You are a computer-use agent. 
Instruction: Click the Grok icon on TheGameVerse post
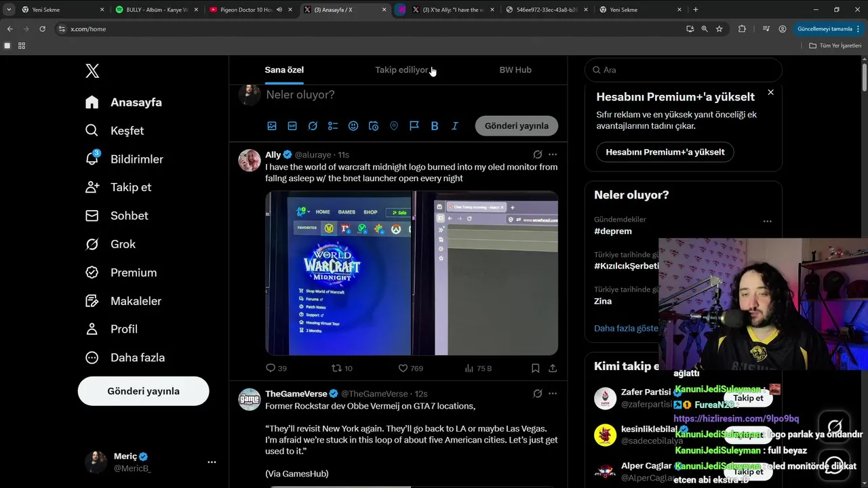537,394
